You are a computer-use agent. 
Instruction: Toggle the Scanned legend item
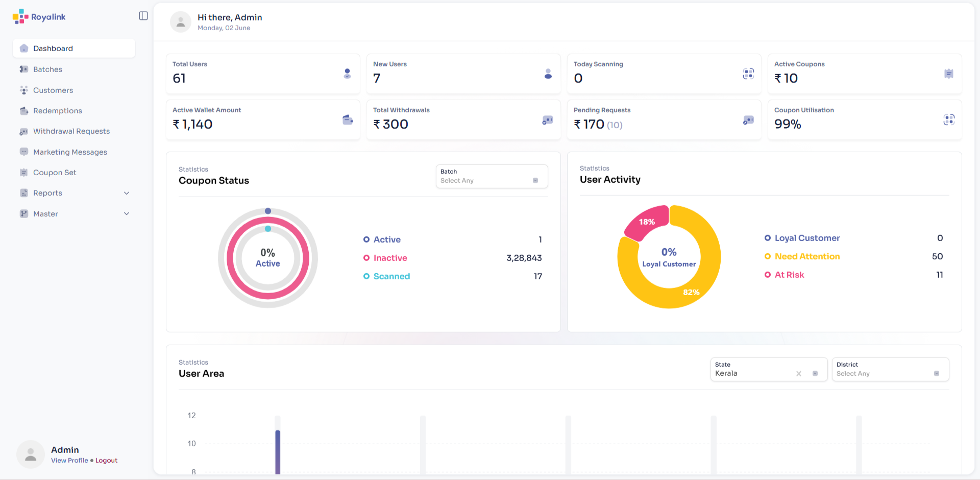tap(387, 276)
